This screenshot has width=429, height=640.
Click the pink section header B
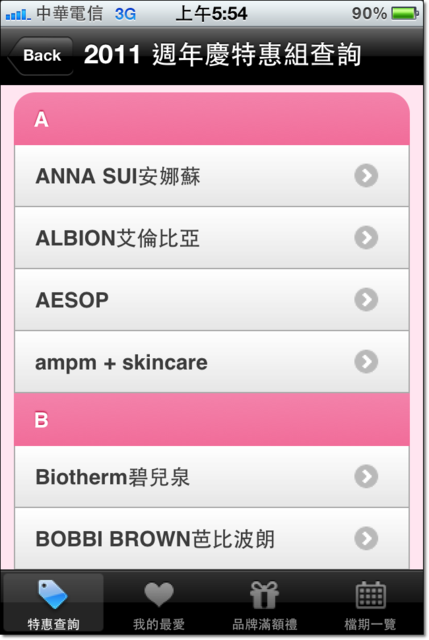click(x=212, y=420)
